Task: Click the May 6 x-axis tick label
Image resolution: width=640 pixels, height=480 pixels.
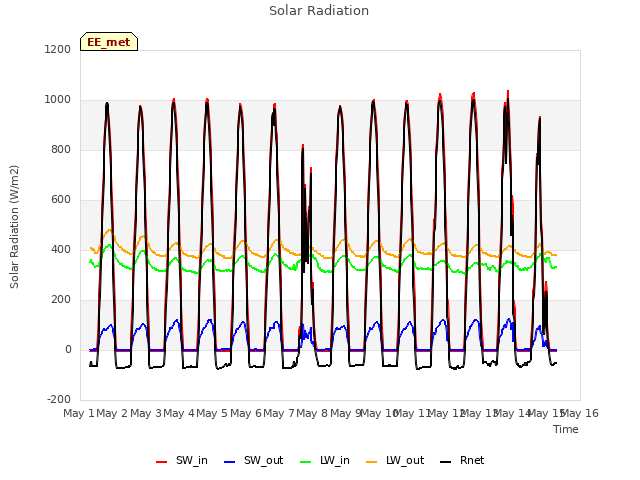Action: (246, 414)
